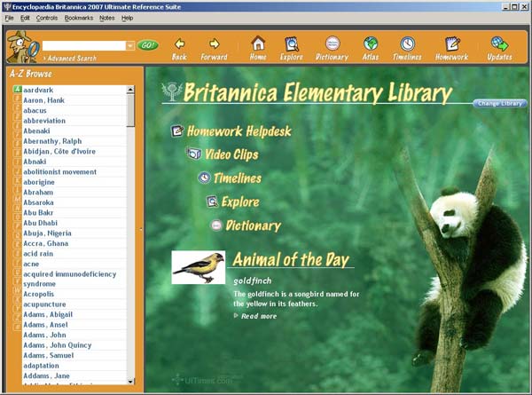Click the Video Clips camera icon

point(194,154)
